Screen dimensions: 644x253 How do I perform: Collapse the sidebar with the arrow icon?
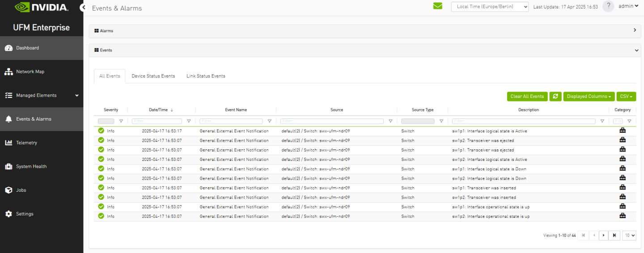[83, 8]
